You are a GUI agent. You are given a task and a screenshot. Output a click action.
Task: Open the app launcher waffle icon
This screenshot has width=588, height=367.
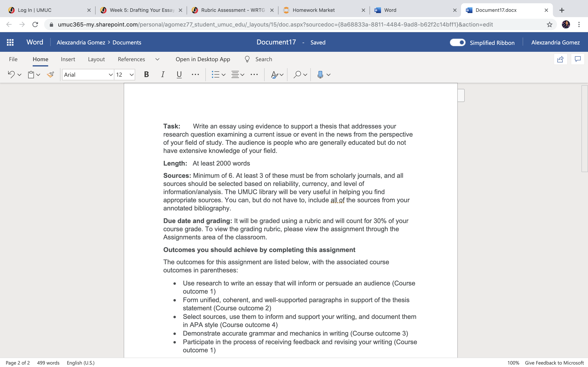tap(10, 42)
